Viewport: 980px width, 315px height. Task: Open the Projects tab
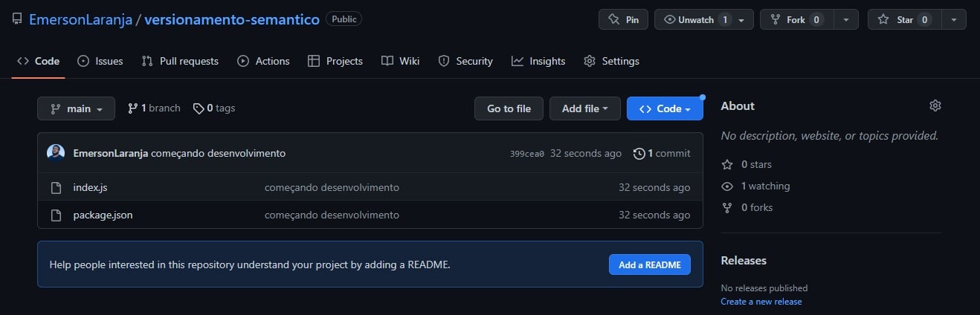(x=335, y=61)
